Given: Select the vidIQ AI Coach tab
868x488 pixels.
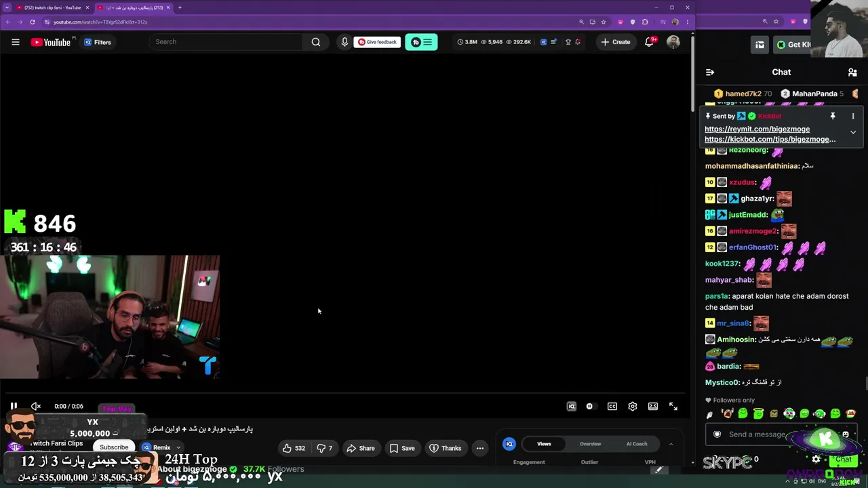Looking at the screenshot, I should [x=637, y=444].
